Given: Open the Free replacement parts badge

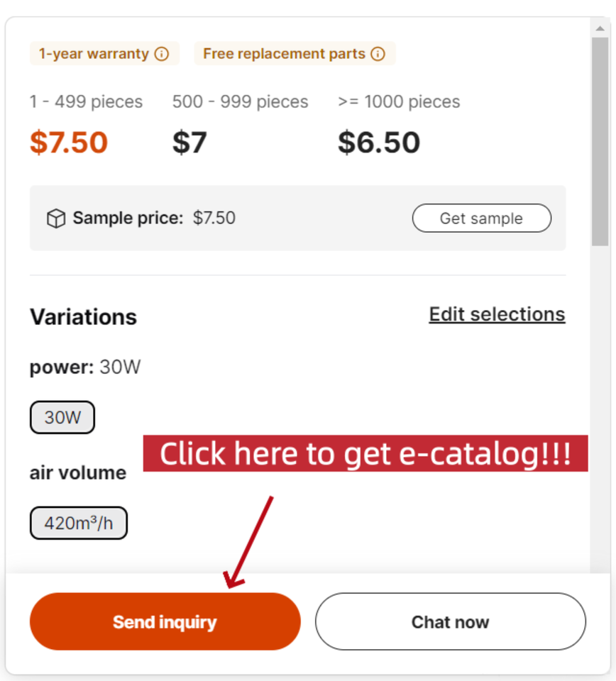Looking at the screenshot, I should pos(285,54).
